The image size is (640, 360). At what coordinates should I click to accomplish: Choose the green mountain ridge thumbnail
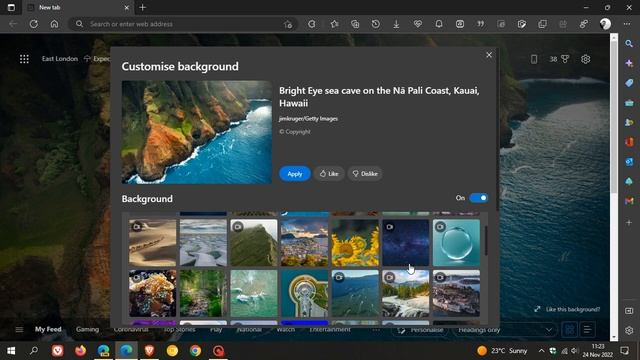pyautogui.click(x=254, y=243)
